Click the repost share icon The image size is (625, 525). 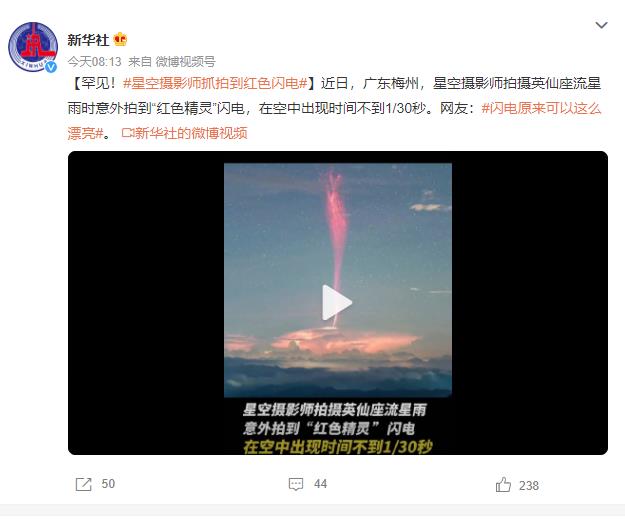(x=84, y=484)
